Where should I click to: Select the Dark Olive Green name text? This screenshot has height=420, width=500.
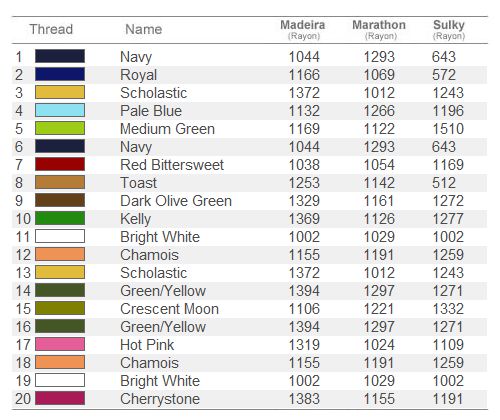[176, 201]
